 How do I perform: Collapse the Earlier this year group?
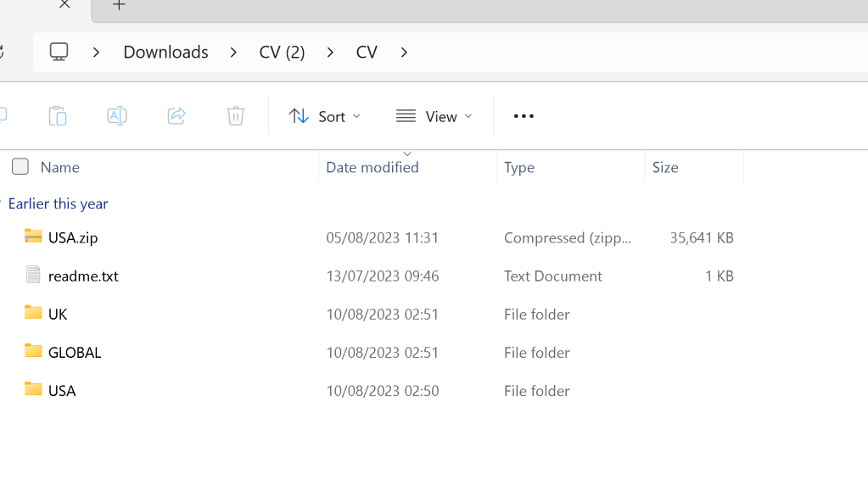click(x=59, y=203)
